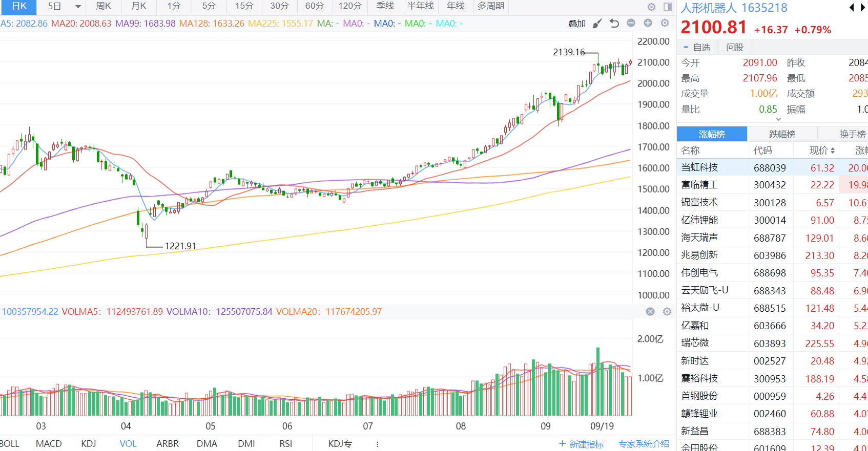Expand more quote details chevron

point(778,119)
